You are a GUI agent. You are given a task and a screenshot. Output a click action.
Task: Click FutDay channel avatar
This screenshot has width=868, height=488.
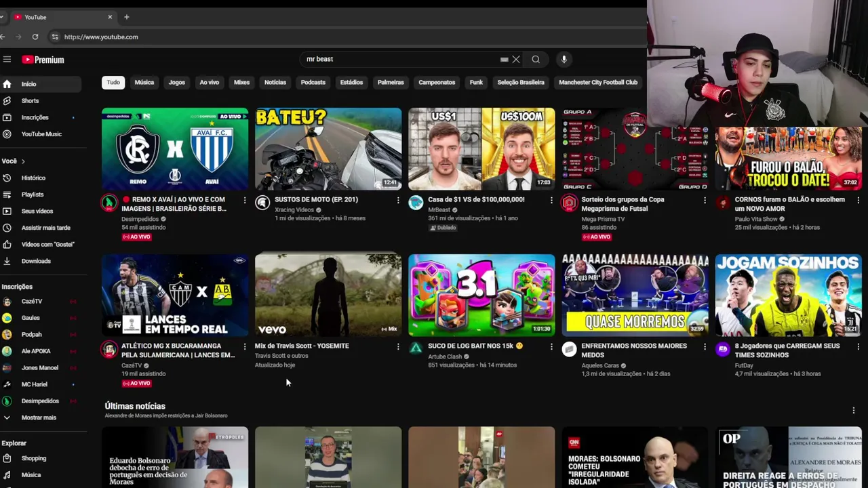722,349
